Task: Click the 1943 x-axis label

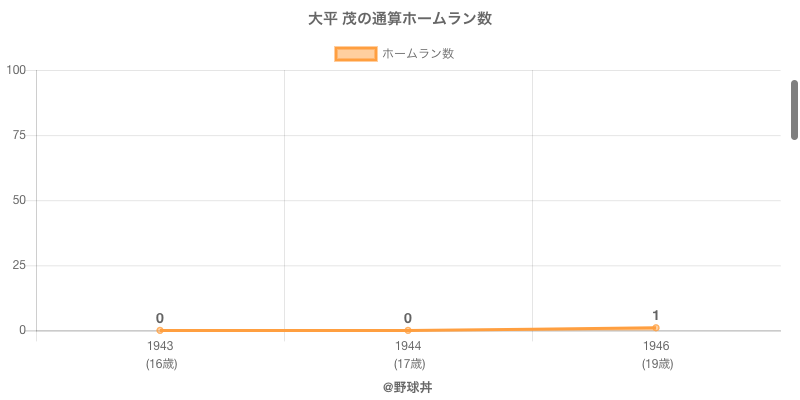Action: tap(160, 346)
